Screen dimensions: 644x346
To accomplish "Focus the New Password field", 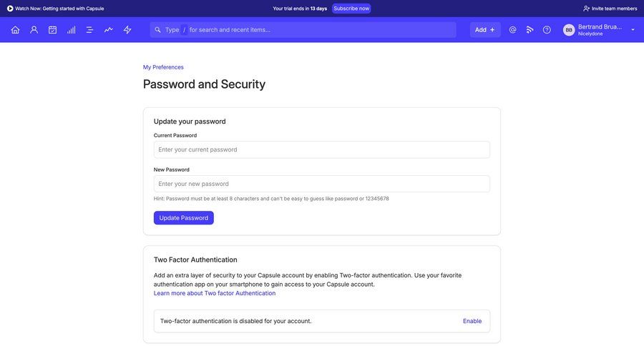I will point(321,184).
